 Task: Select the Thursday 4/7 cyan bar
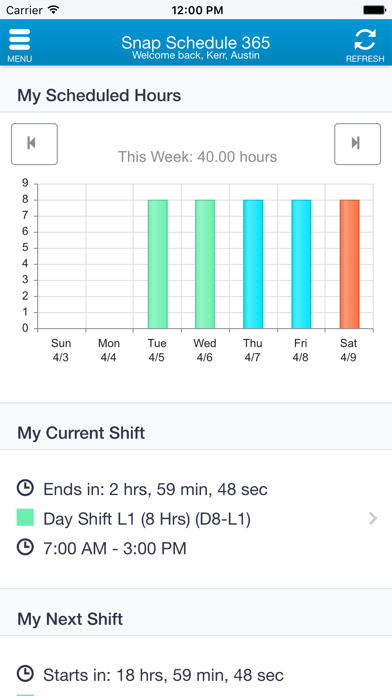pos(253,264)
